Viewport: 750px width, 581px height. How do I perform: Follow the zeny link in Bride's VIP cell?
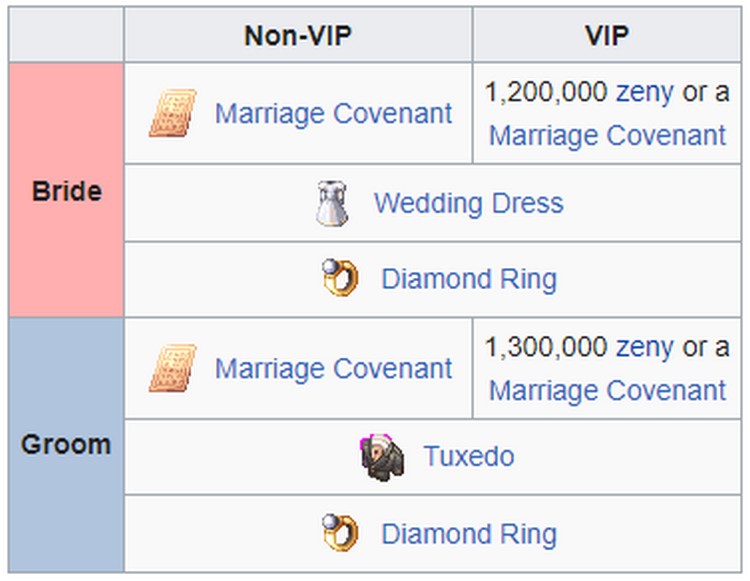point(645,92)
